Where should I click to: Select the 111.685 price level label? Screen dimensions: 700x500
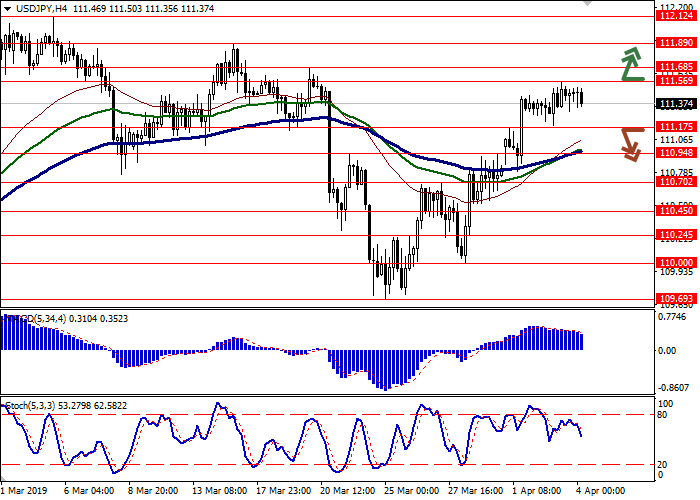pos(676,67)
